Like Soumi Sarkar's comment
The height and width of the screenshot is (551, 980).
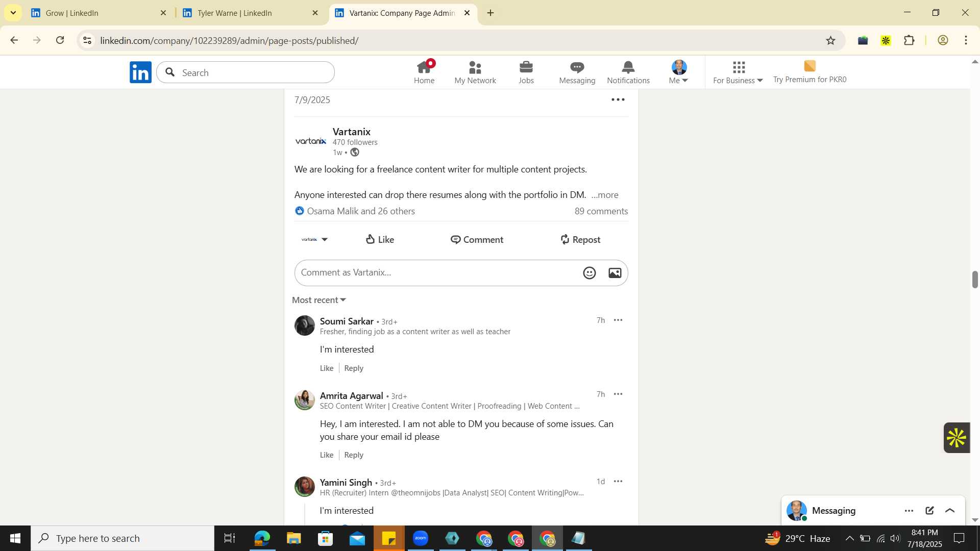327,368
